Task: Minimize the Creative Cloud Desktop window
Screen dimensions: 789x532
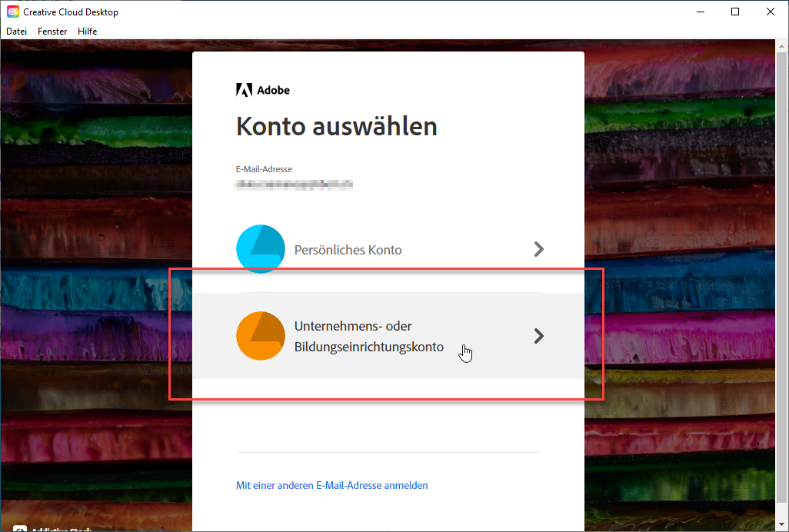Action: pos(700,12)
